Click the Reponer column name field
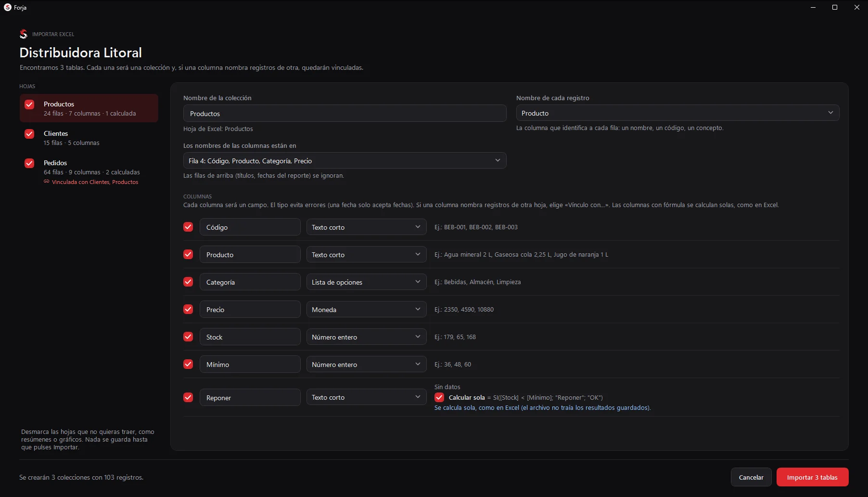 (x=250, y=397)
